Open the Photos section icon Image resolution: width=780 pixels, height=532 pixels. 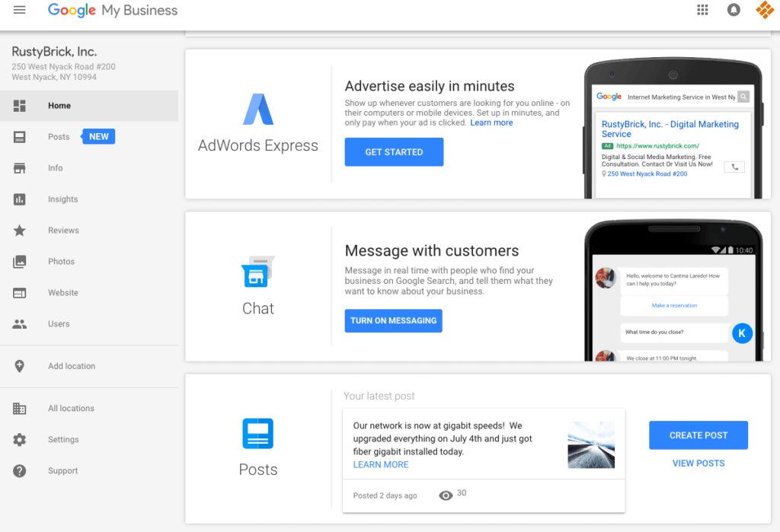click(x=21, y=261)
